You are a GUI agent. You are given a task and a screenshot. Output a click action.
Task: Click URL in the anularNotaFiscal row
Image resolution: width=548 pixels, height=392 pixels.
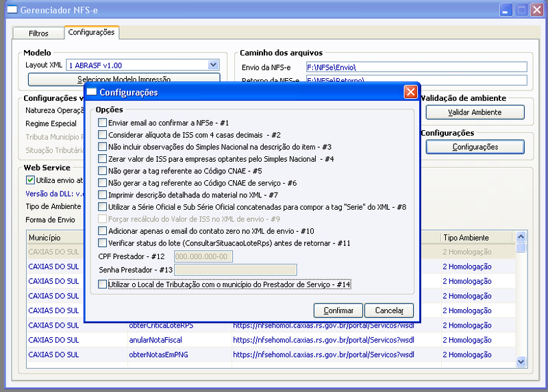tap(323, 340)
